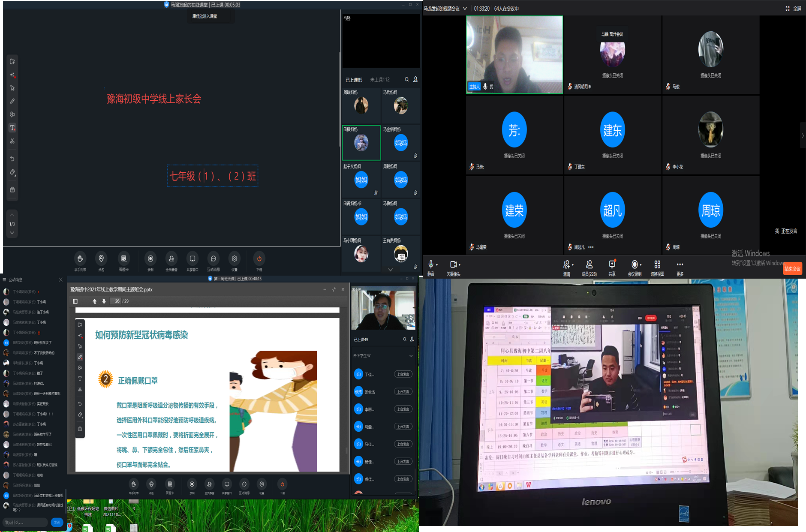The height and width of the screenshot is (532, 806).
Task: Switch to the 已上课85 tab
Action: coord(354,80)
